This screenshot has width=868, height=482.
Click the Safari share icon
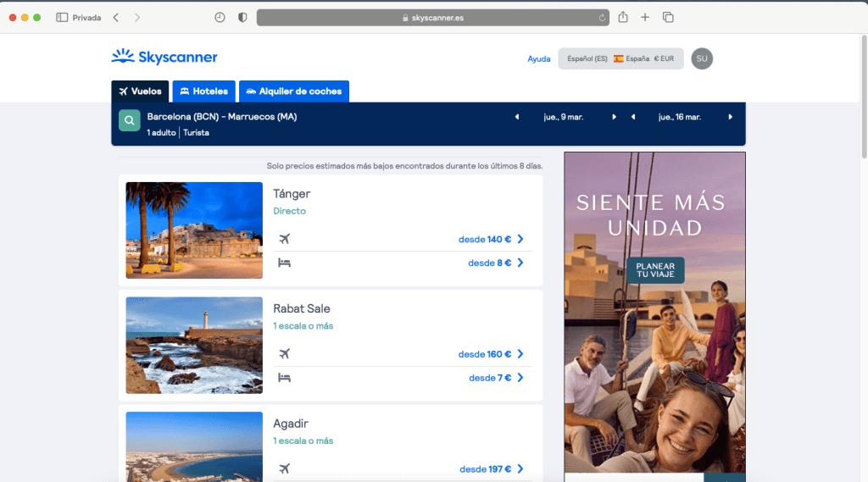[x=623, y=17]
